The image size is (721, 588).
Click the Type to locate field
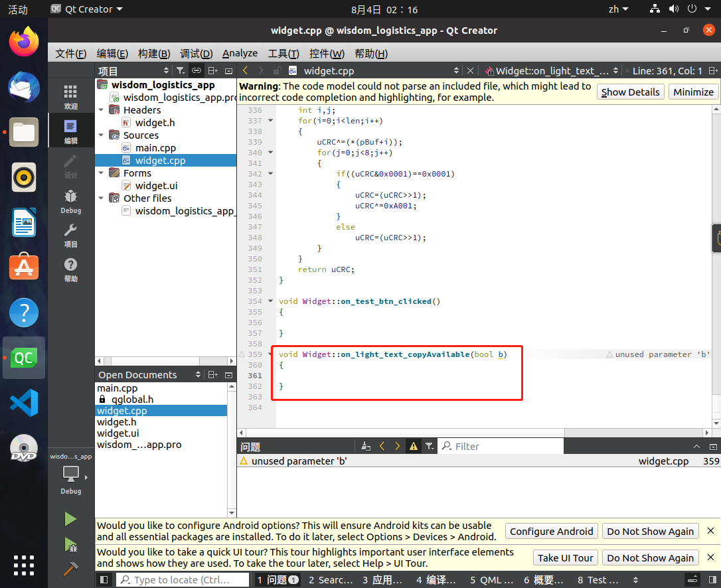point(182,580)
